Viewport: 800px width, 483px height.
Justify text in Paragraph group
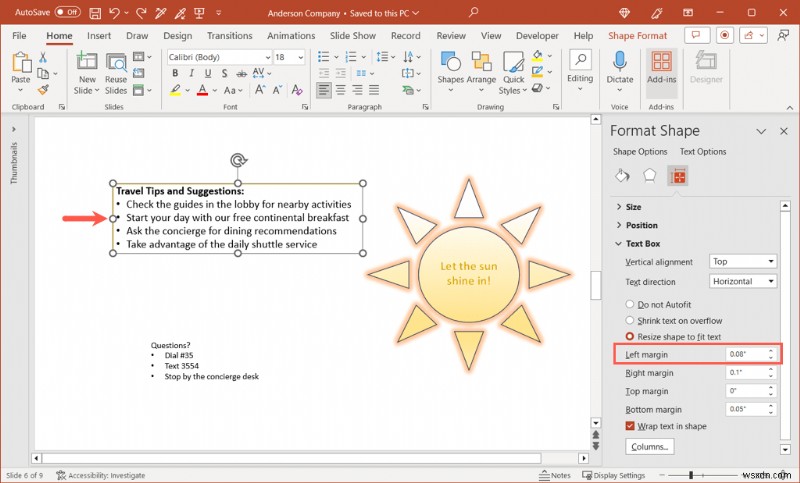(x=374, y=90)
